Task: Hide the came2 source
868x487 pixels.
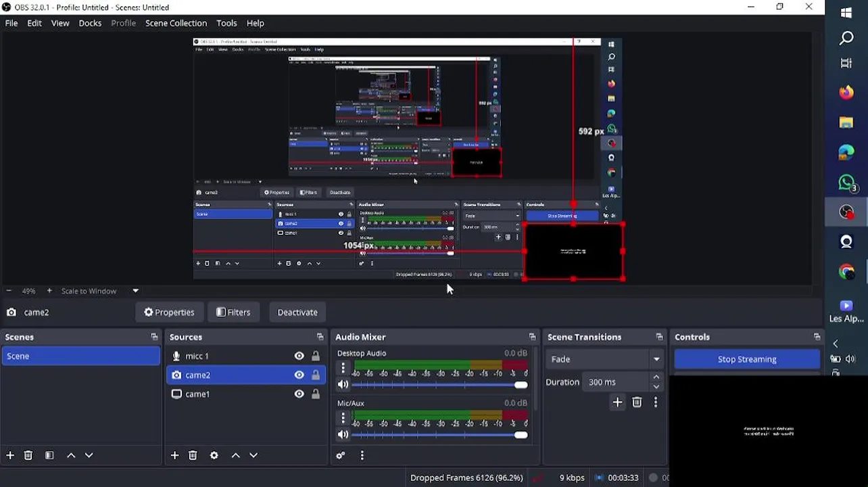Action: 299,375
